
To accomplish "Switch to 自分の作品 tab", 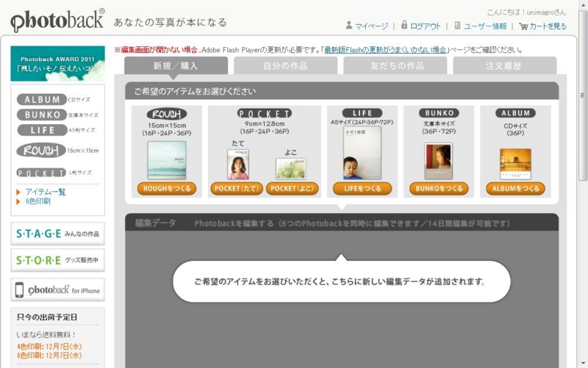I will 285,66.
